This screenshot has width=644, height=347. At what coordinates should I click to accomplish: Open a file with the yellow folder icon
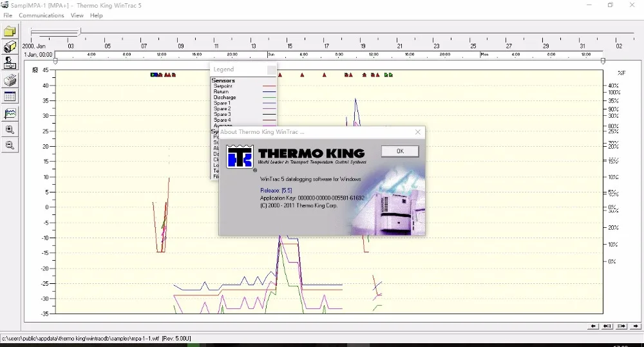(x=10, y=32)
